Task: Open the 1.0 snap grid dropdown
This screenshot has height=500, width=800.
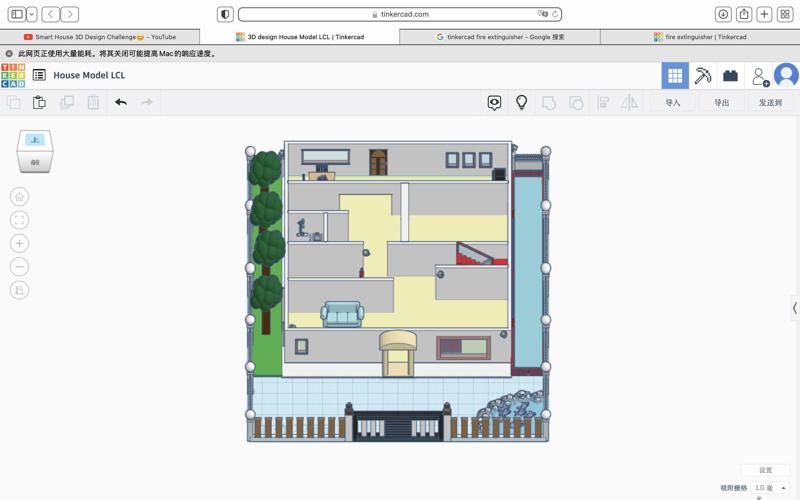Action: coord(770,488)
